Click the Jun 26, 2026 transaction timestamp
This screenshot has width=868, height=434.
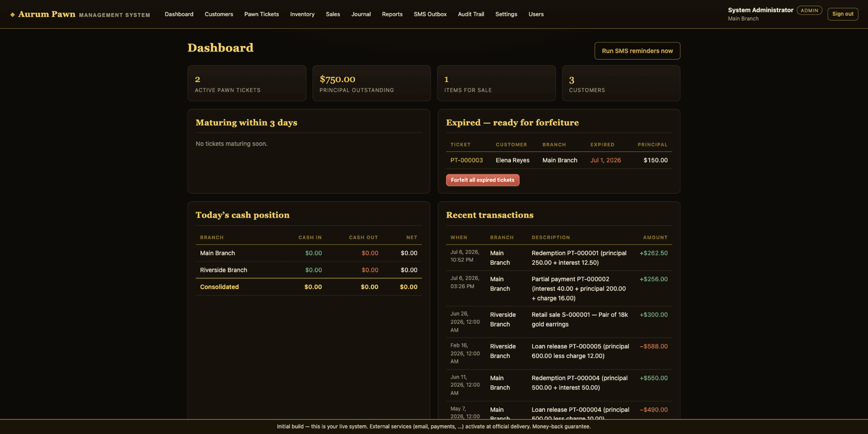(x=465, y=322)
